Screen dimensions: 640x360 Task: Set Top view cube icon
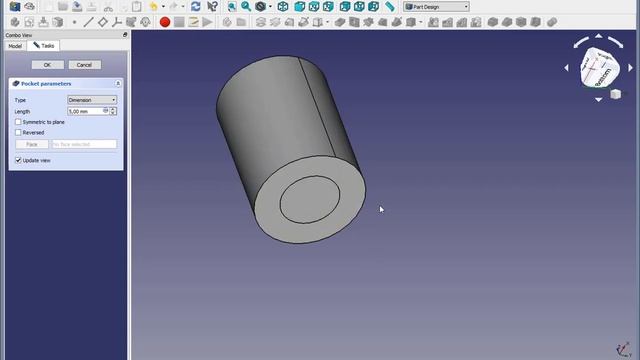314,7
